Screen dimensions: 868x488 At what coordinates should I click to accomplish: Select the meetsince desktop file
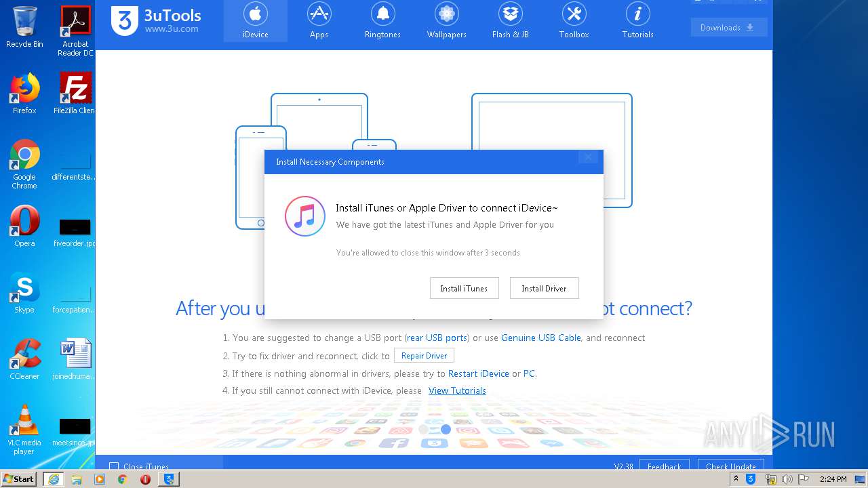coord(75,432)
